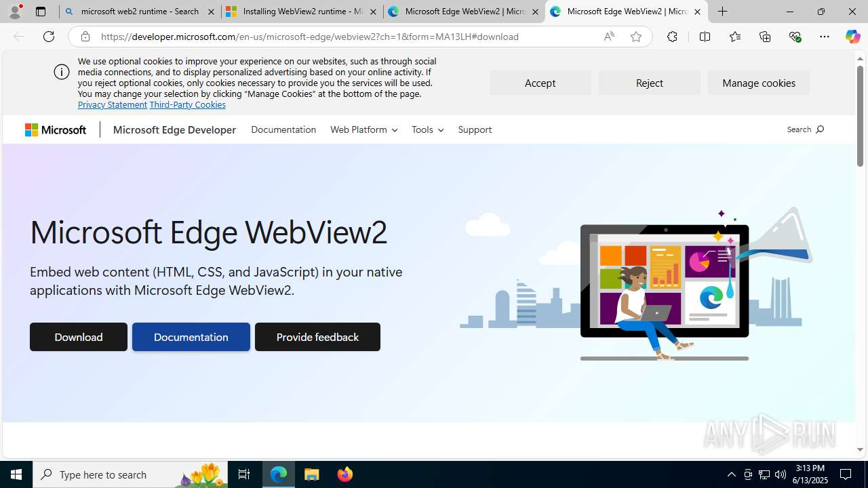Click the 'Microsoft Edge WebView2' heading
Viewport: 868px width, 488px height.
coord(209,232)
